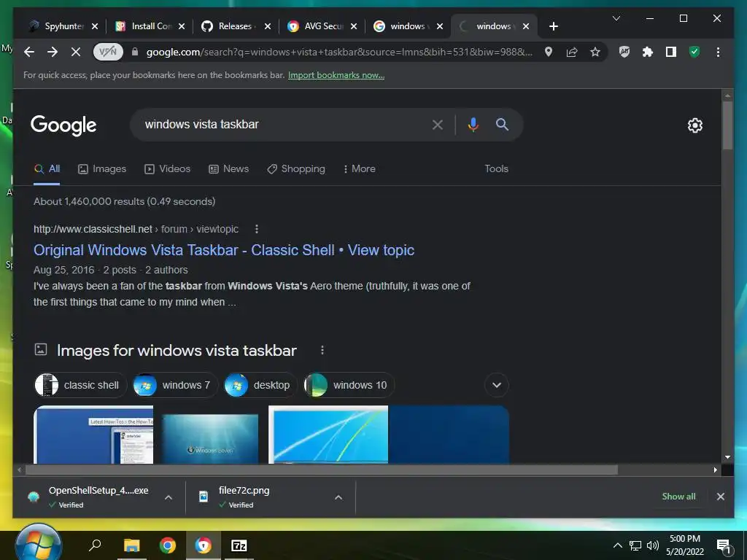
Task: Open the green security shield icon in toolbar
Action: (x=694, y=52)
